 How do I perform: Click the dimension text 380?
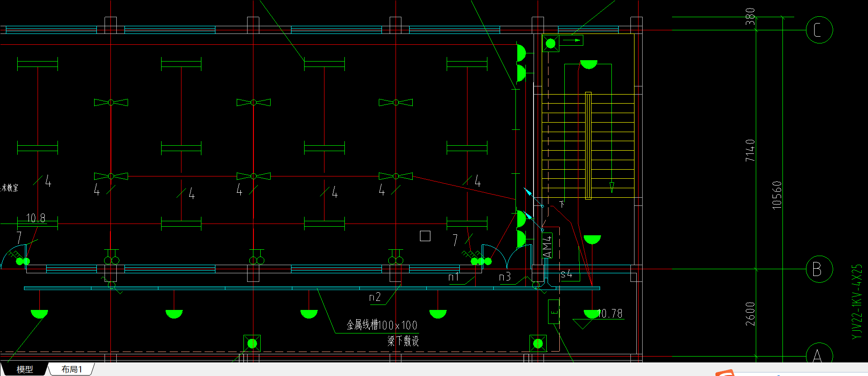click(750, 17)
